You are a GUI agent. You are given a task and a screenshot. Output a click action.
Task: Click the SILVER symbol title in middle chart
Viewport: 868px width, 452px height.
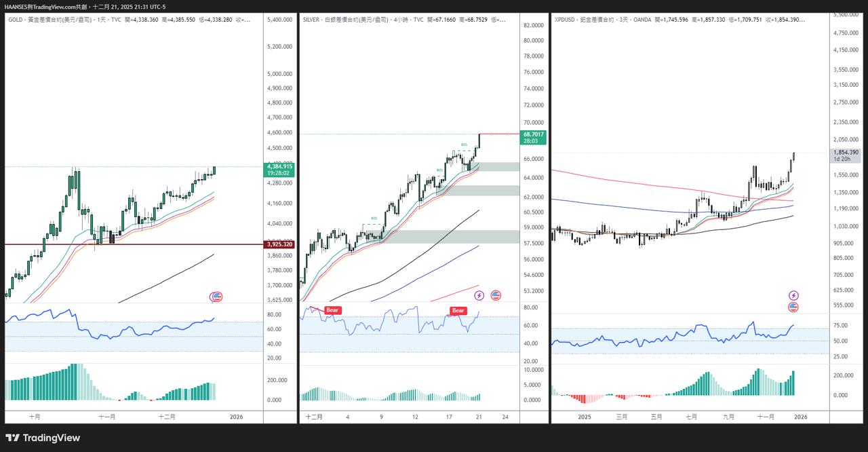tap(314, 20)
